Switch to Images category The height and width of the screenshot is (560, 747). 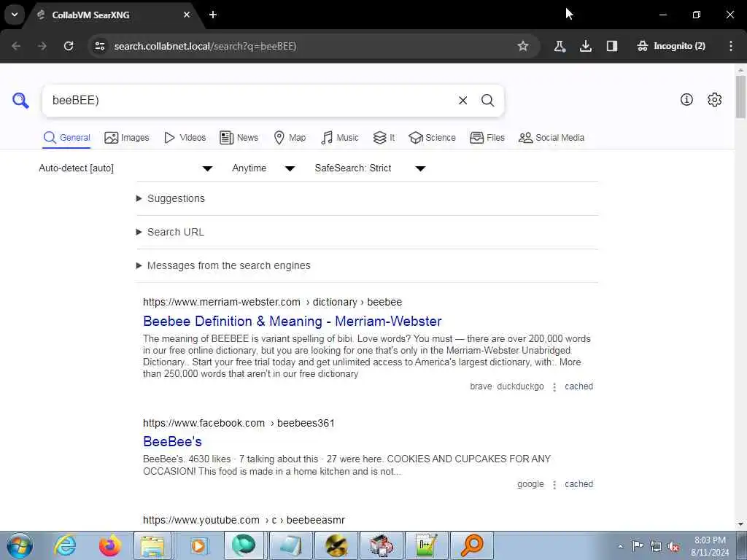click(x=127, y=138)
